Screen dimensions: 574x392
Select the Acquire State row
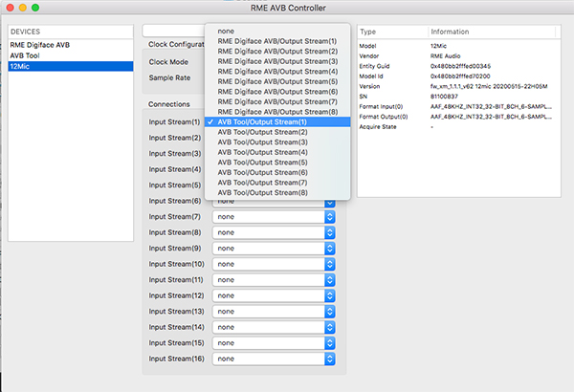pyautogui.click(x=459, y=126)
